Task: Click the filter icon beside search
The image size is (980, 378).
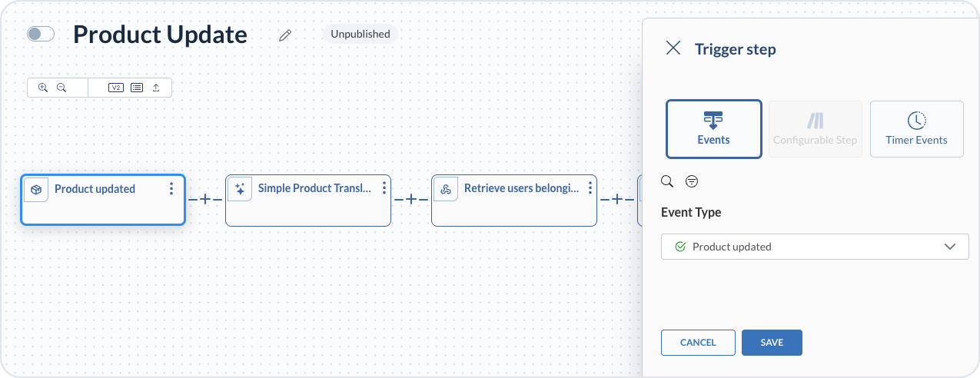Action: (x=692, y=181)
